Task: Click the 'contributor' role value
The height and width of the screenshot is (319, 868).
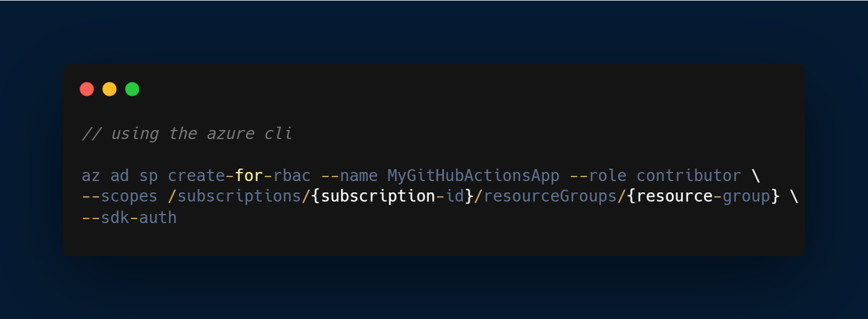Action: [689, 175]
